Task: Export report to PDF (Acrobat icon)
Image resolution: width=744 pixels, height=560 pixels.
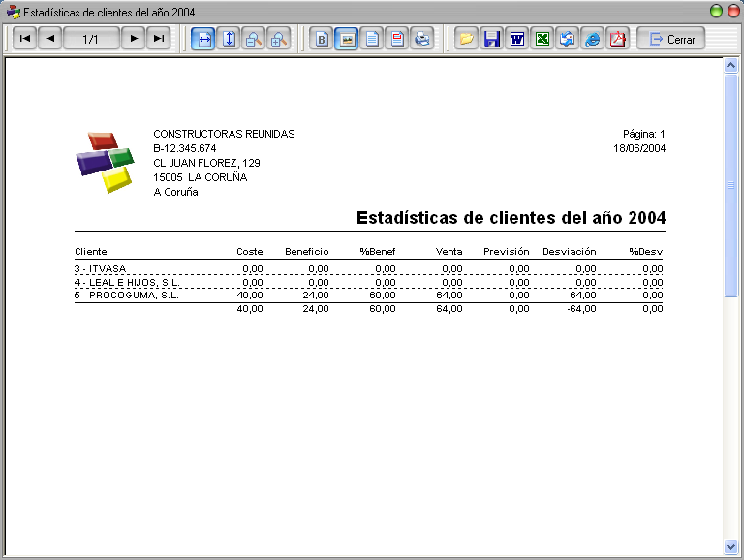Action: [x=617, y=39]
